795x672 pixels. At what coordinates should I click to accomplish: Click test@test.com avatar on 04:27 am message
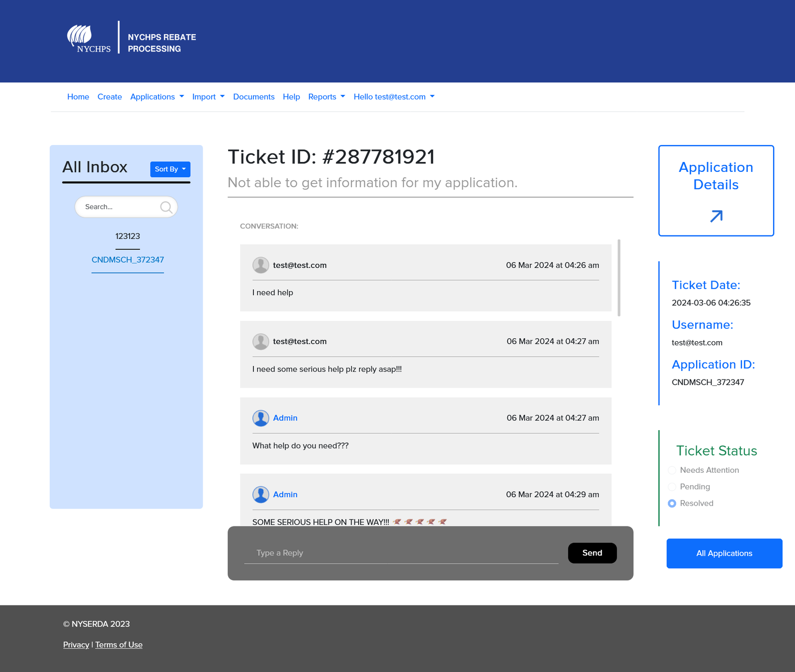click(261, 342)
